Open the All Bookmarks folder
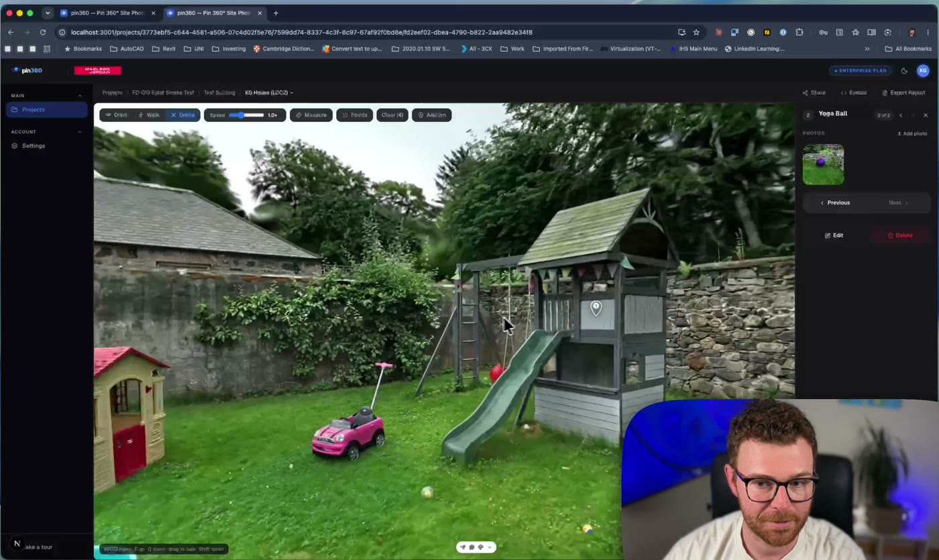Image resolution: width=939 pixels, height=560 pixels. click(x=908, y=49)
